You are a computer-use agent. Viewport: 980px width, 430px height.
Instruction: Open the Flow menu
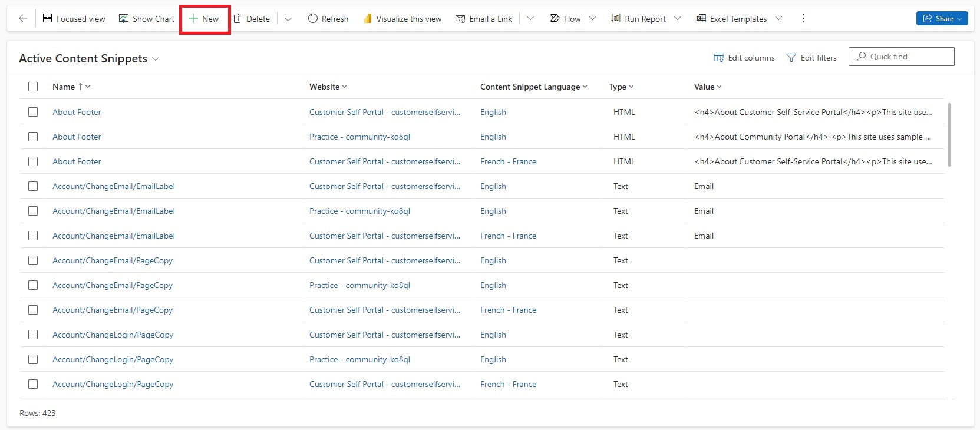pos(566,19)
